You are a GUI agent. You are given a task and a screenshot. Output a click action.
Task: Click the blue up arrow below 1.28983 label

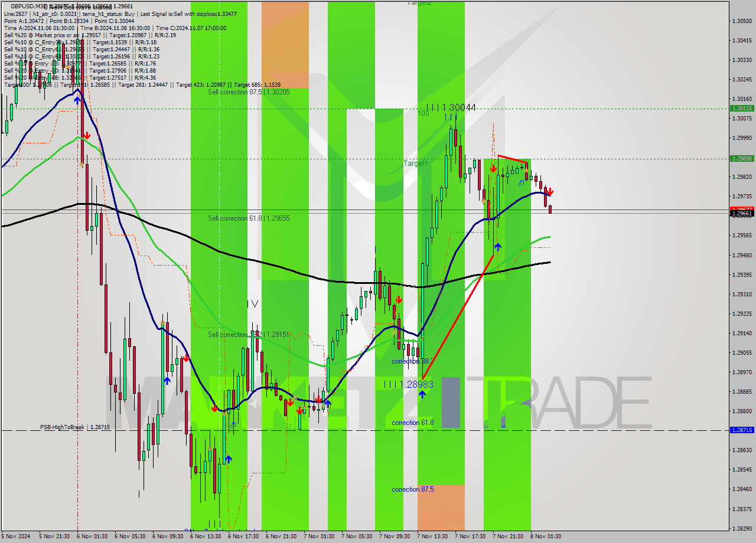click(422, 394)
